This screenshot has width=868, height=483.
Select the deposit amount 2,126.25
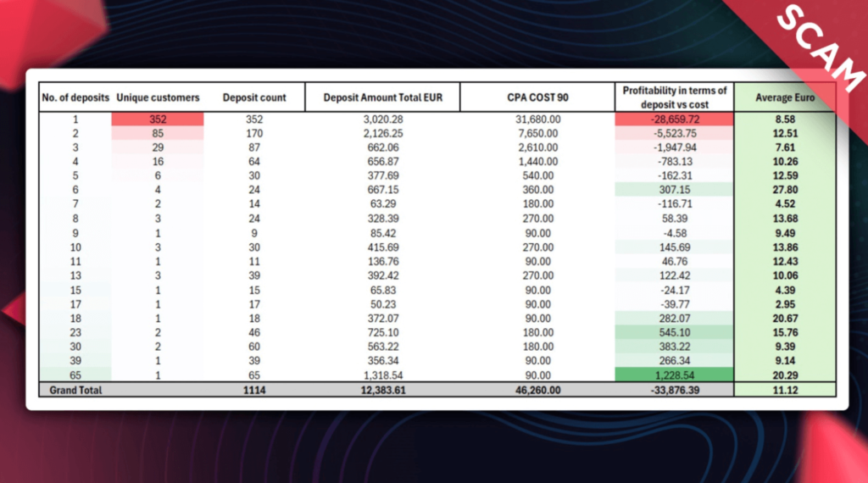(383, 133)
